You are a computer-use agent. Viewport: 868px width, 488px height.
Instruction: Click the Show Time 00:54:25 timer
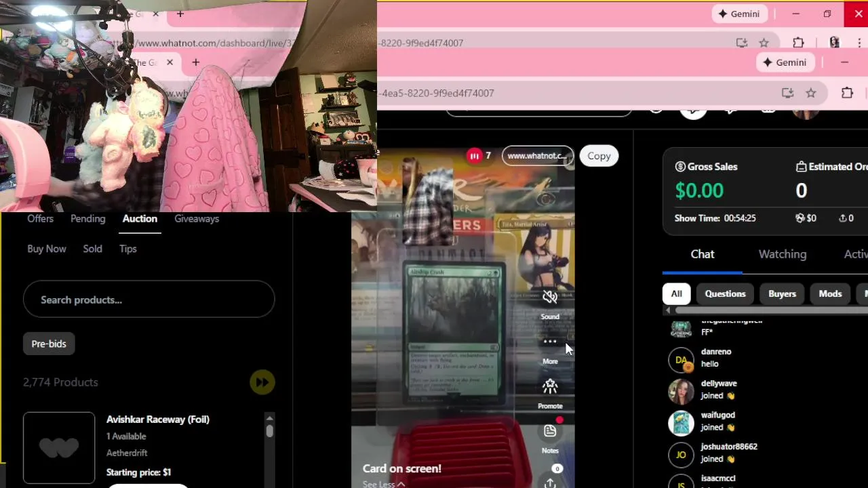[715, 218]
